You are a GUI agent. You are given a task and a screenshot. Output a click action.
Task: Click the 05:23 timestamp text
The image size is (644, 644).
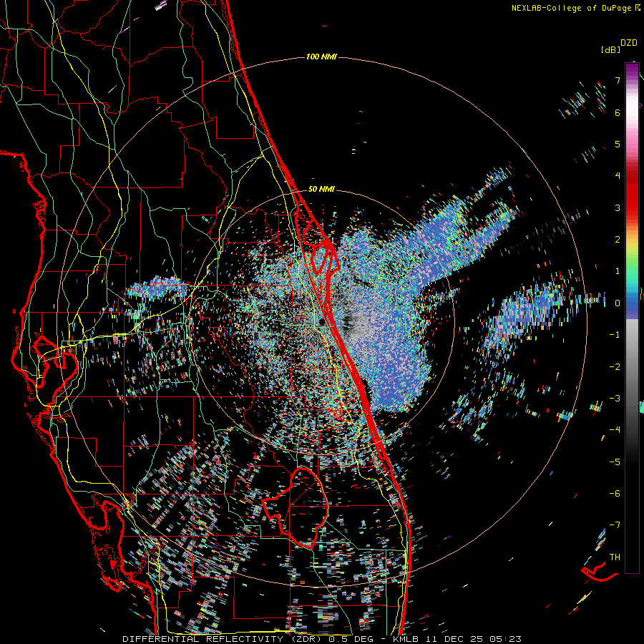point(504,639)
